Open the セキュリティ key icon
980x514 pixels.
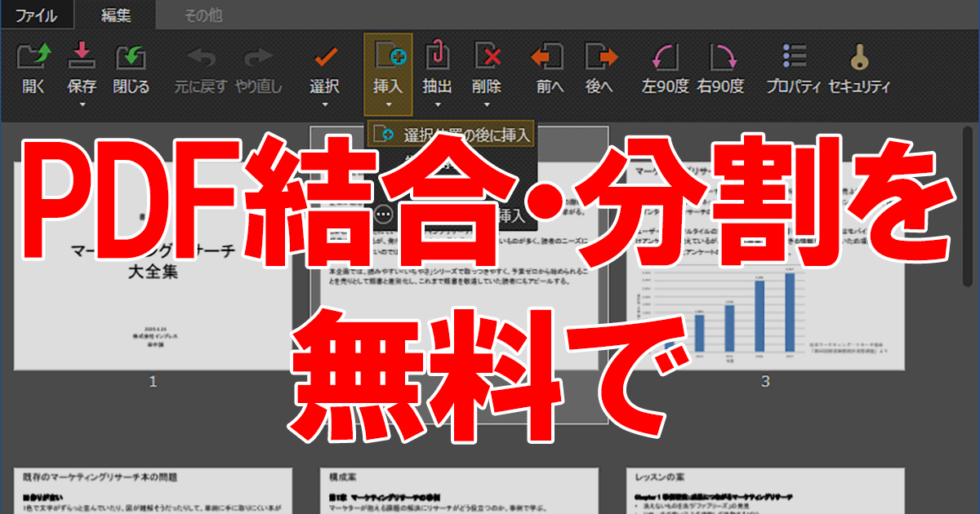tap(859, 56)
